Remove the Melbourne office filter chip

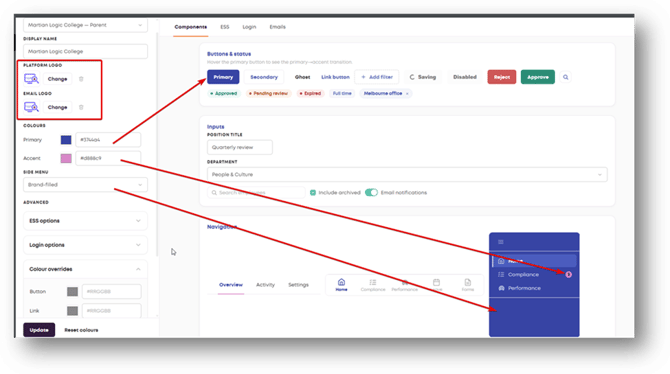pos(407,94)
